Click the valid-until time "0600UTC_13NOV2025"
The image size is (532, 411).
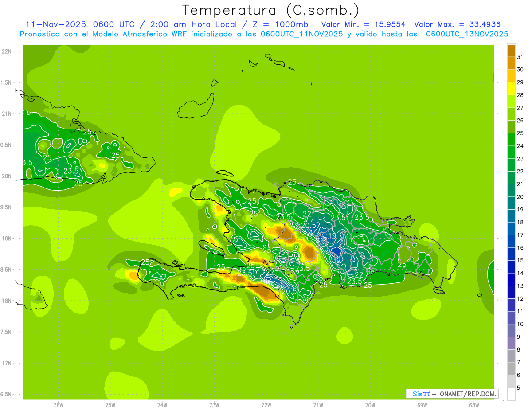[467, 34]
